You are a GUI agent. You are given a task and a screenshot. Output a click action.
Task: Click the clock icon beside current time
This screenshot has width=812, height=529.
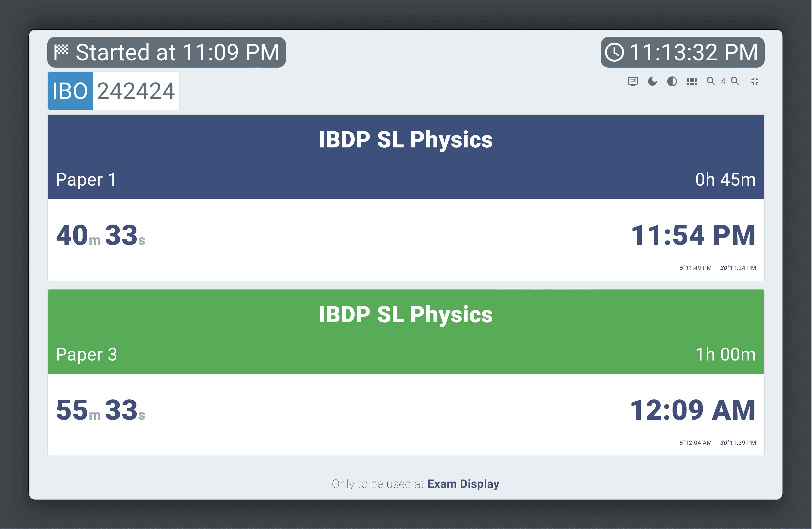[614, 52]
